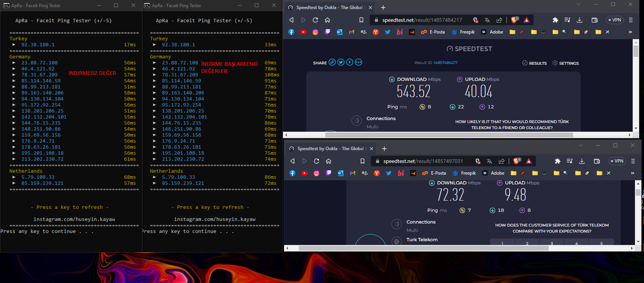The width and height of the screenshot is (644, 283).
Task: Share result on Facebook from Speedtest
Action: click(x=350, y=62)
